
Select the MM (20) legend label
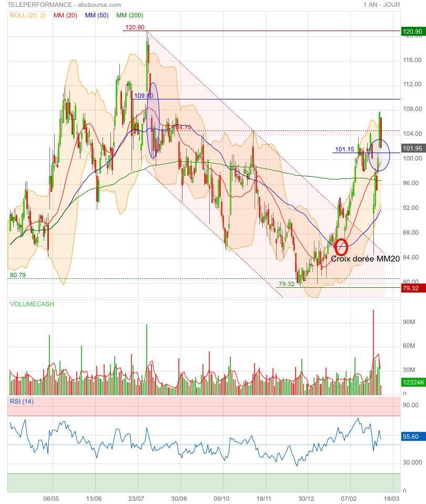click(65, 15)
